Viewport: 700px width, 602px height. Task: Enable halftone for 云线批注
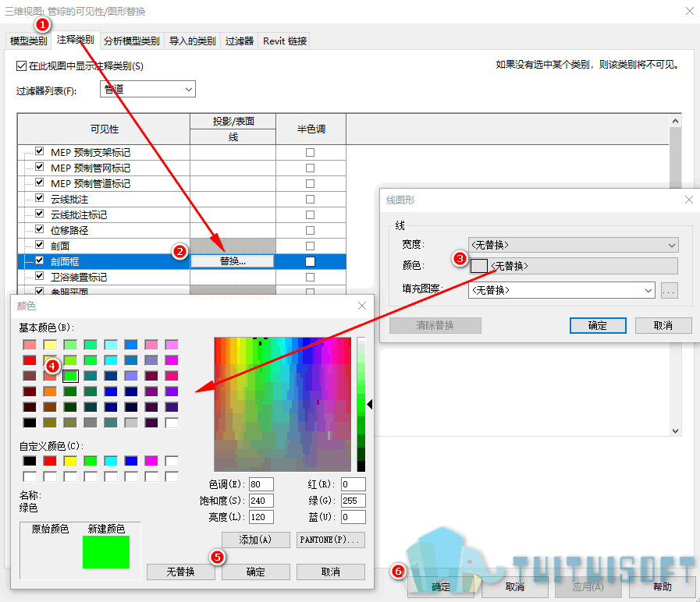(x=311, y=200)
